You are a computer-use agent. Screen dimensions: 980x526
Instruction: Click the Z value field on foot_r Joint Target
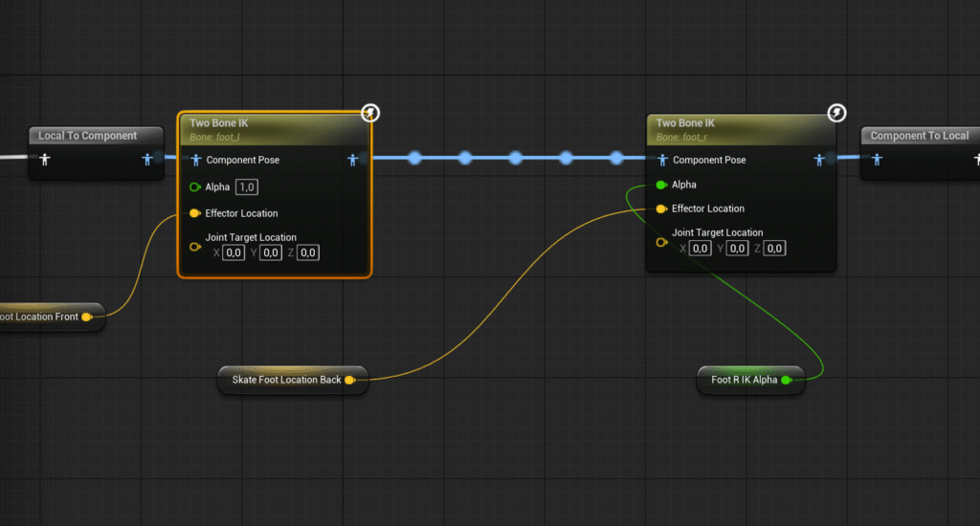tap(774, 248)
